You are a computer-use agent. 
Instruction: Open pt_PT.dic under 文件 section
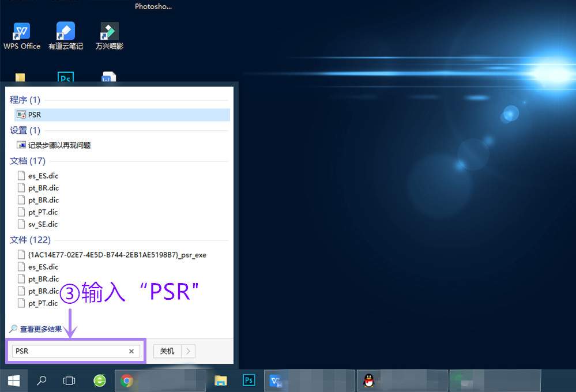(38, 303)
